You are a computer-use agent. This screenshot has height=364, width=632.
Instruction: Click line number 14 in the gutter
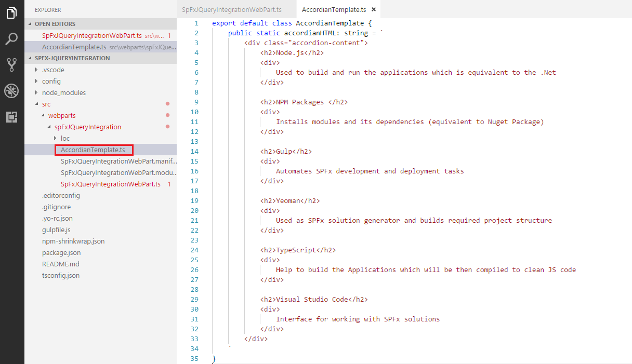194,151
